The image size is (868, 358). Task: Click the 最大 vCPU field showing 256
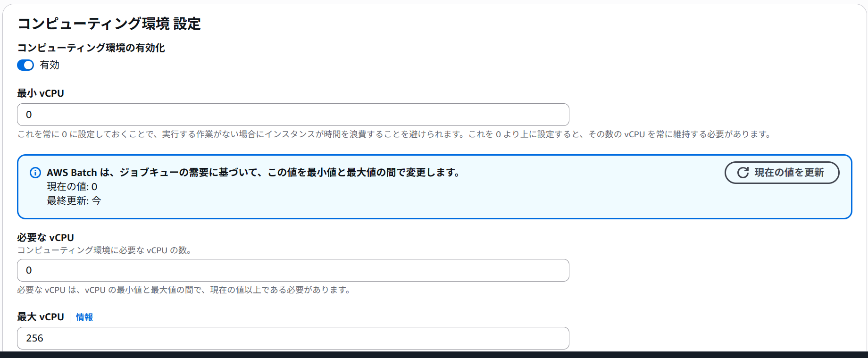tap(292, 338)
